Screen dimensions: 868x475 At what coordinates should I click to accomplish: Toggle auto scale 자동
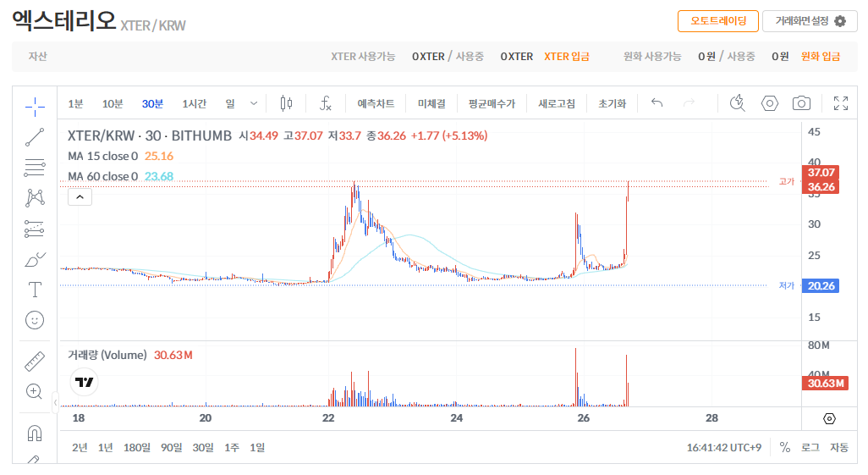click(838, 447)
